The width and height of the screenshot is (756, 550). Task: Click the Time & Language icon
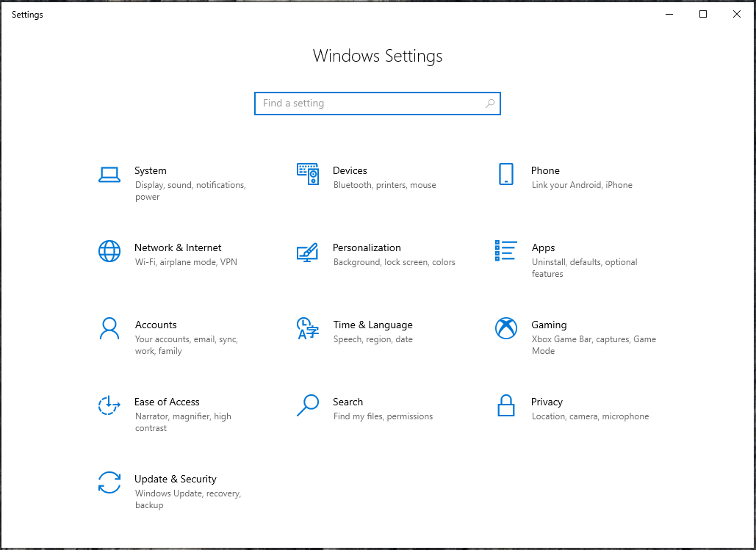point(308,329)
